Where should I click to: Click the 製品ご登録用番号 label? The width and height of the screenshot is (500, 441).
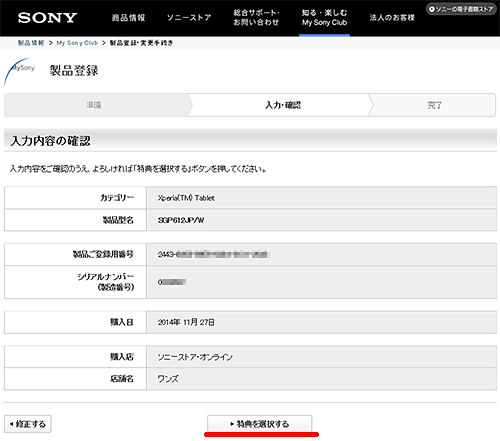point(103,254)
